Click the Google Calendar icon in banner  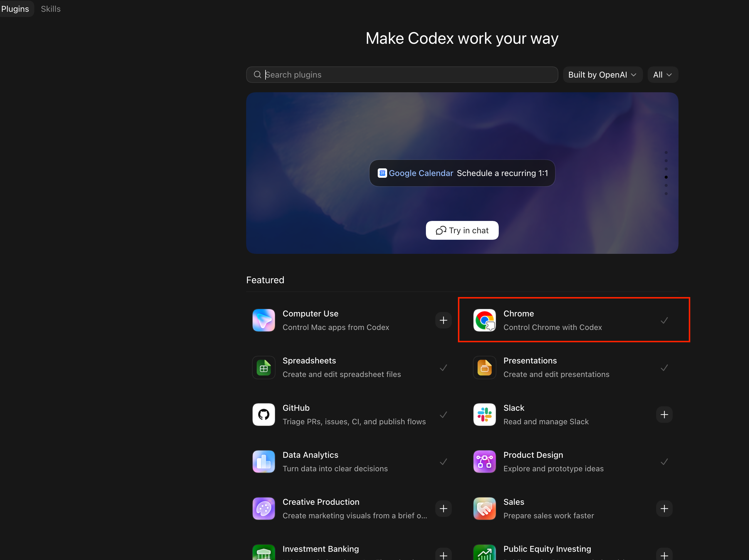coord(382,173)
